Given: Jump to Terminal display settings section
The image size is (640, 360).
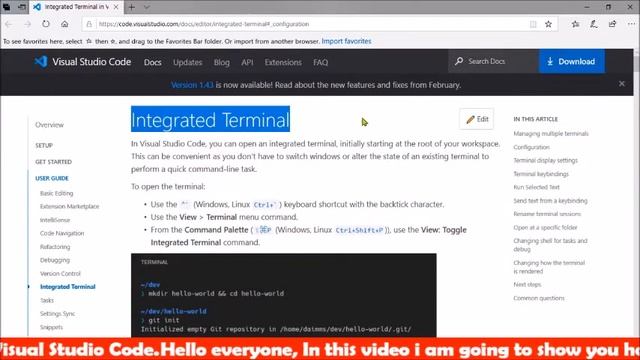Looking at the screenshot, I should click(545, 160).
